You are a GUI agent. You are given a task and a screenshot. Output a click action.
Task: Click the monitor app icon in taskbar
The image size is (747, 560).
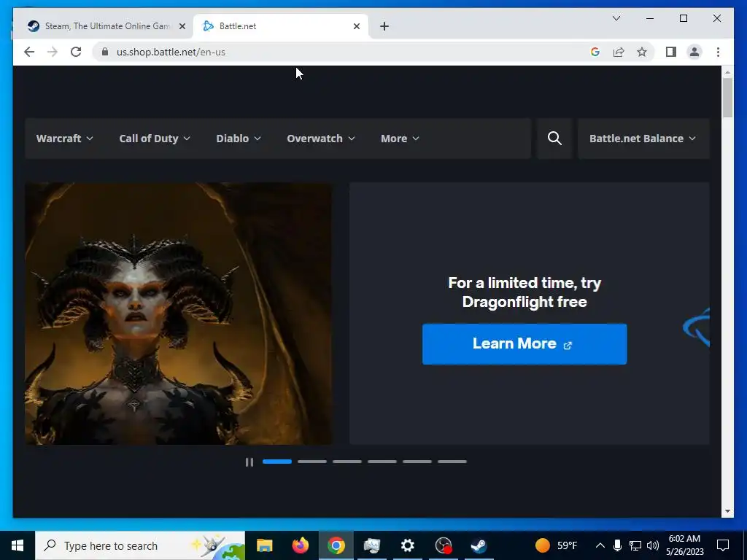[x=371, y=545]
